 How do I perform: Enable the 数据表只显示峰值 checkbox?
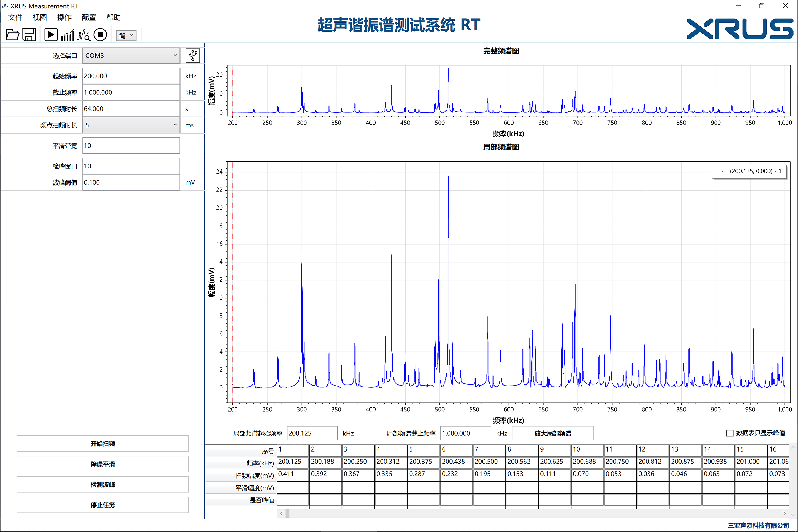(730, 433)
